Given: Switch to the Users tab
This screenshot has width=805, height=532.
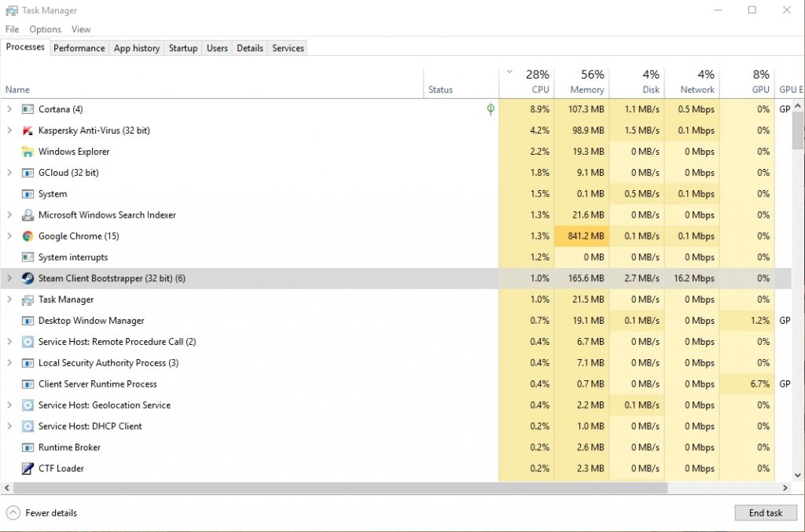Looking at the screenshot, I should [217, 48].
